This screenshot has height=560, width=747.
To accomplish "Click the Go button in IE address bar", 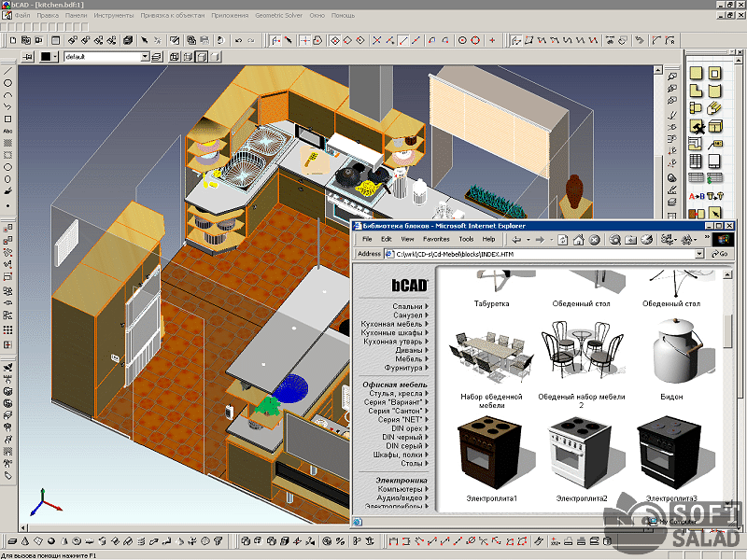I will click(720, 254).
